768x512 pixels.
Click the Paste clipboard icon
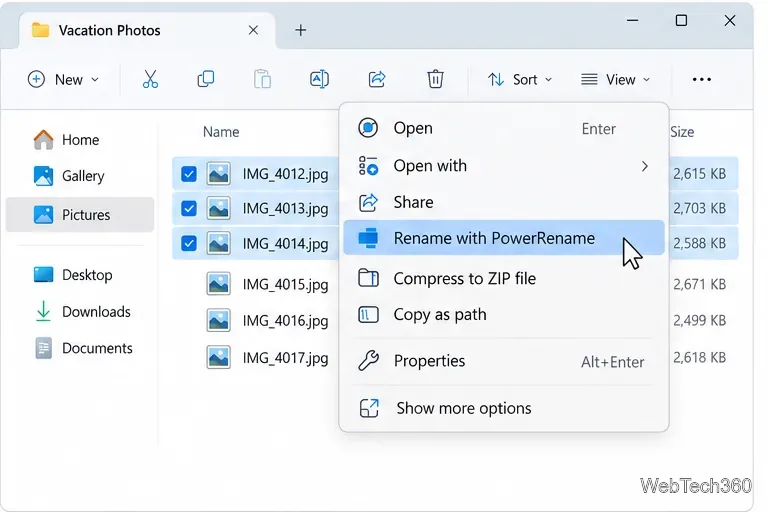[263, 79]
